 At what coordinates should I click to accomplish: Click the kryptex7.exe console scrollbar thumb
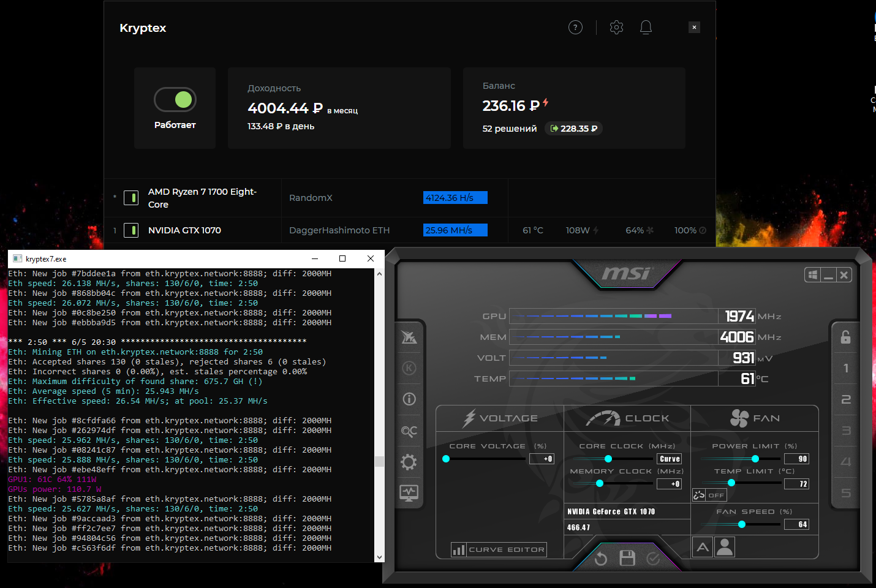click(x=379, y=461)
